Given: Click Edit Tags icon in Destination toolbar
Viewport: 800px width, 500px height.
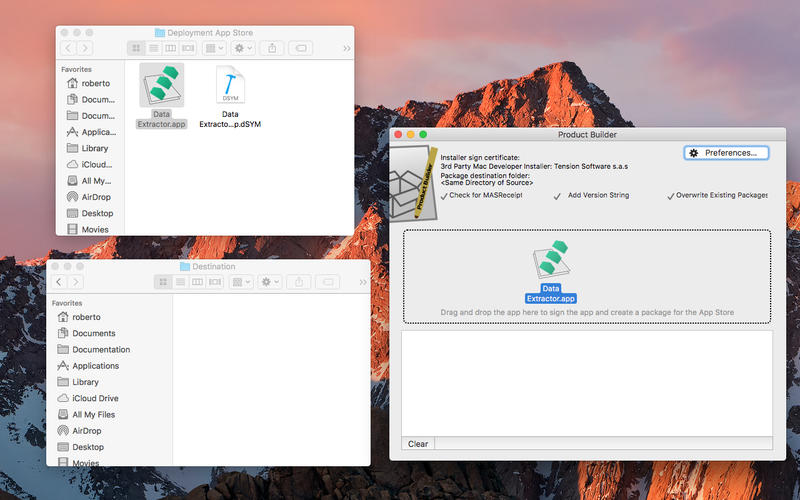Looking at the screenshot, I should coord(328,283).
